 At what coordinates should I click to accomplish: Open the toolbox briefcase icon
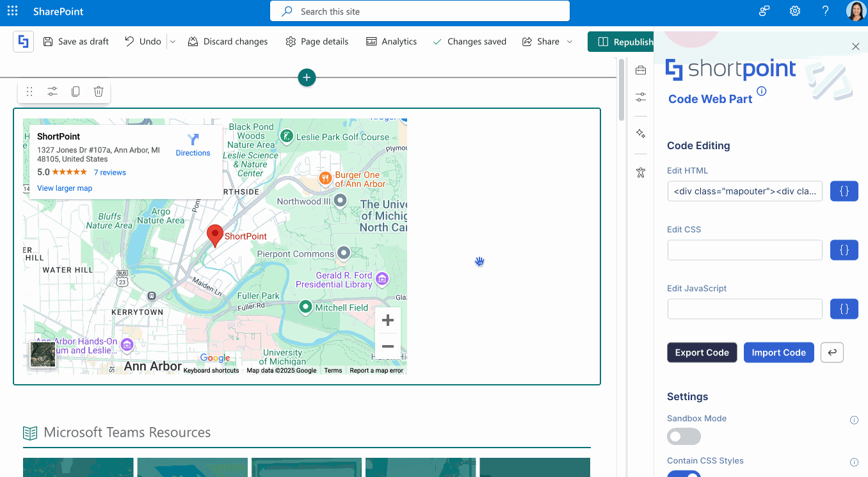[640, 70]
